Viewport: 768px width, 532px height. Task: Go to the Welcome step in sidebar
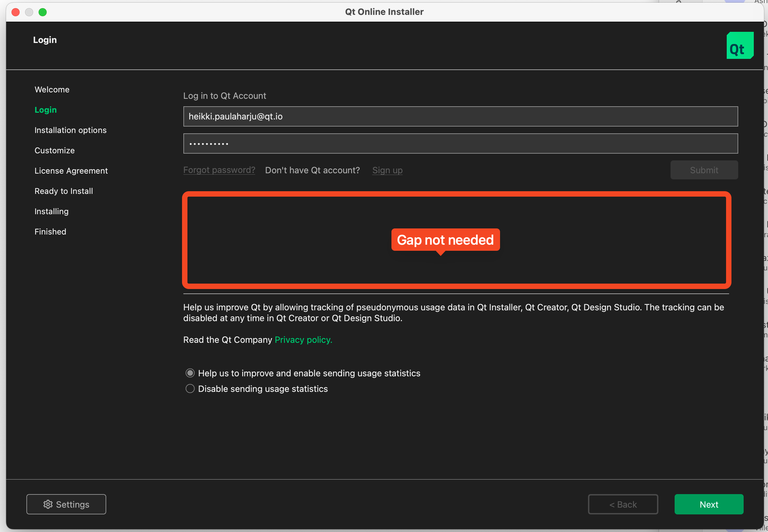[x=52, y=90]
